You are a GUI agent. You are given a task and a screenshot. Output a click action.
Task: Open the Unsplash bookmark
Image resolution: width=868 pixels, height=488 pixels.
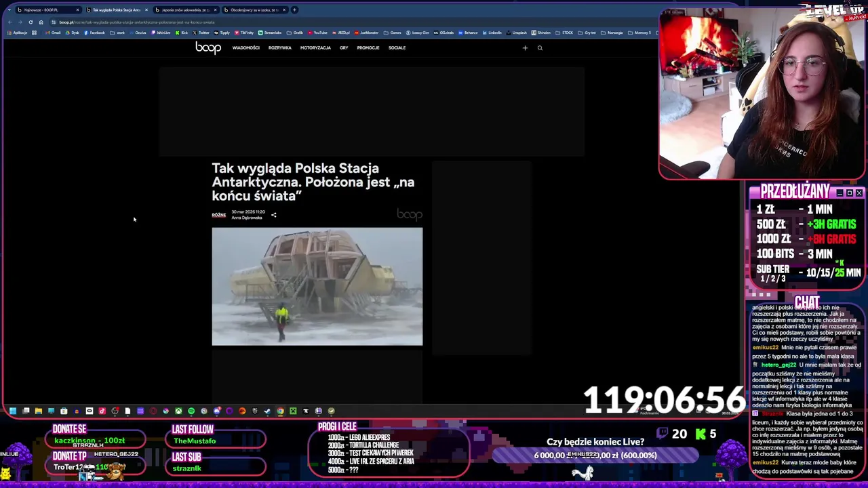point(516,33)
